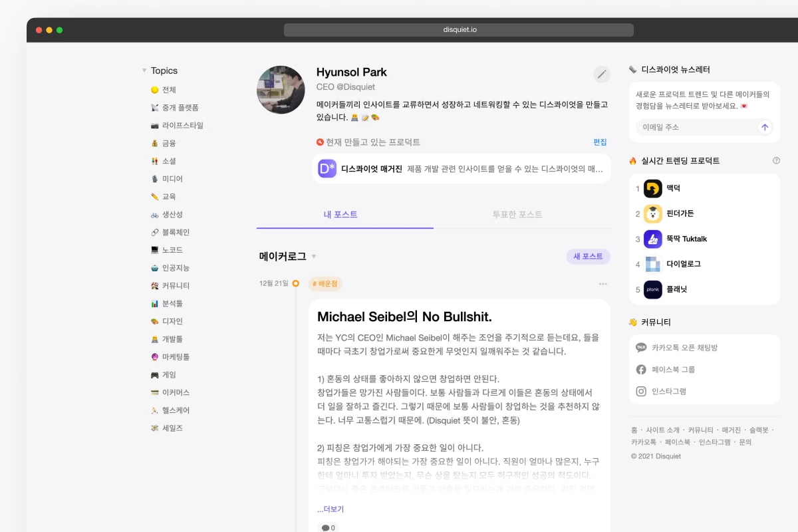Open the 뚝딱 Tuktalk product icon
The height and width of the screenshot is (532, 798).
653,239
